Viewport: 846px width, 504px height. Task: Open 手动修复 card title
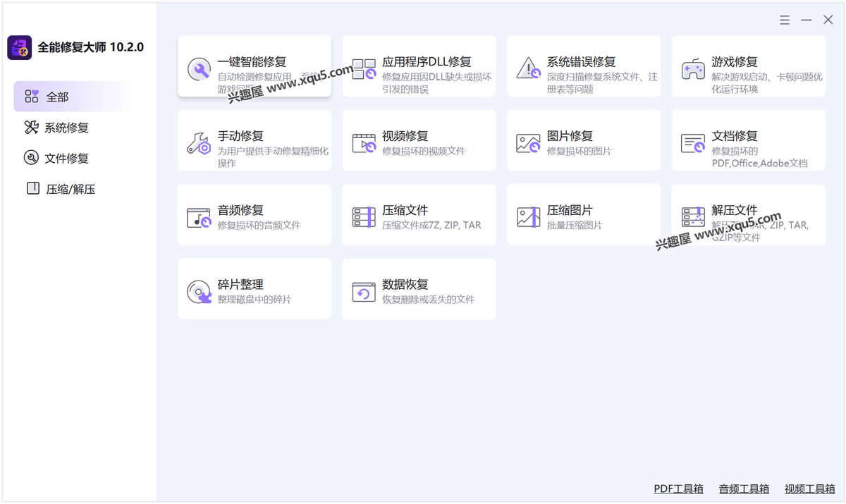(x=240, y=136)
